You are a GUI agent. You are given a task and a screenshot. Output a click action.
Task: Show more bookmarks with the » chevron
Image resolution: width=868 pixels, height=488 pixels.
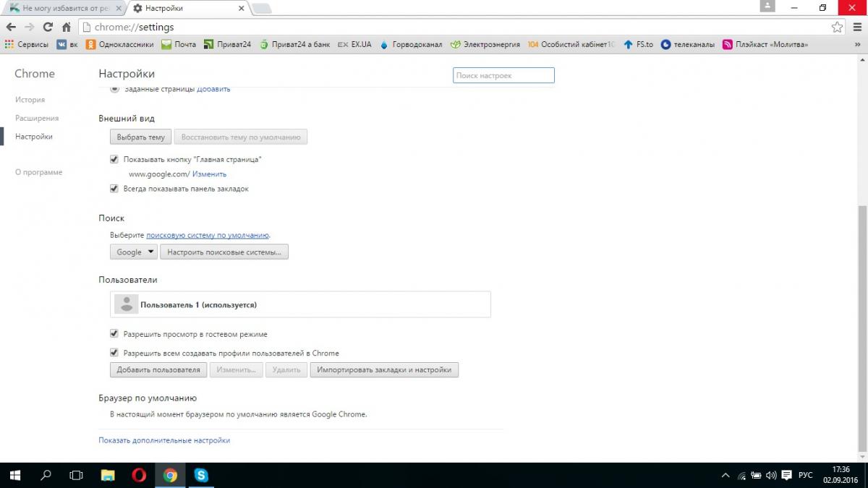click(x=859, y=44)
